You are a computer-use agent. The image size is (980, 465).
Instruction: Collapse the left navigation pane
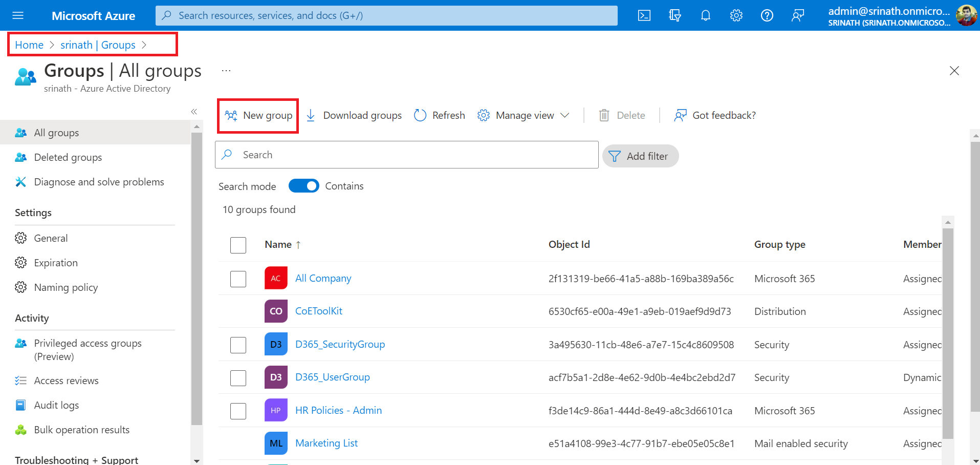click(x=194, y=112)
